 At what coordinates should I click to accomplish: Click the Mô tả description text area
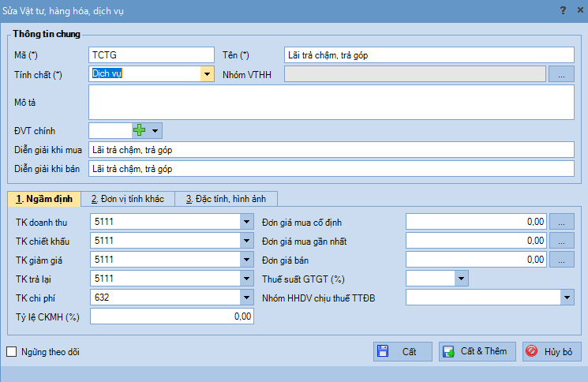331,102
